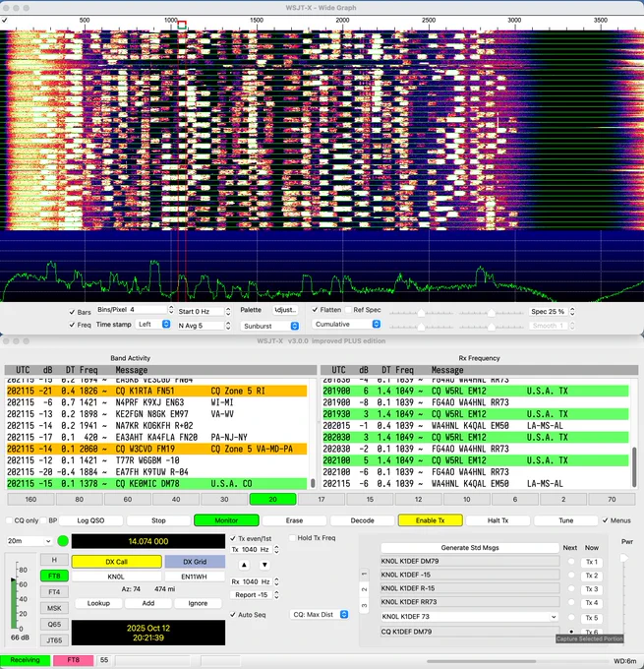
Task: Select the FT4 mode button
Action: 54,592
